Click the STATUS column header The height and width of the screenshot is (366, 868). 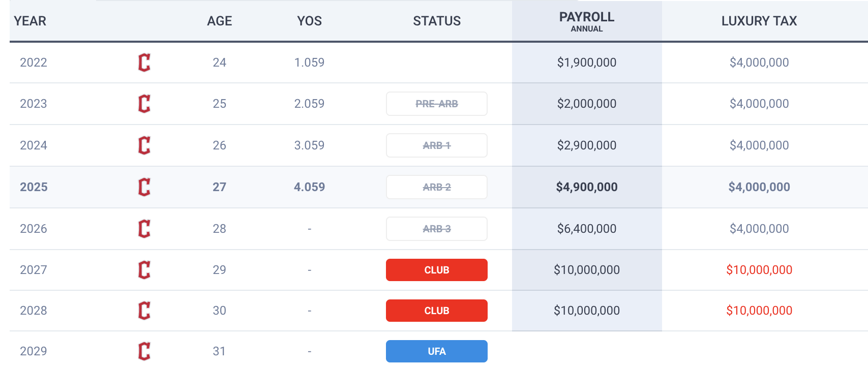point(437,21)
